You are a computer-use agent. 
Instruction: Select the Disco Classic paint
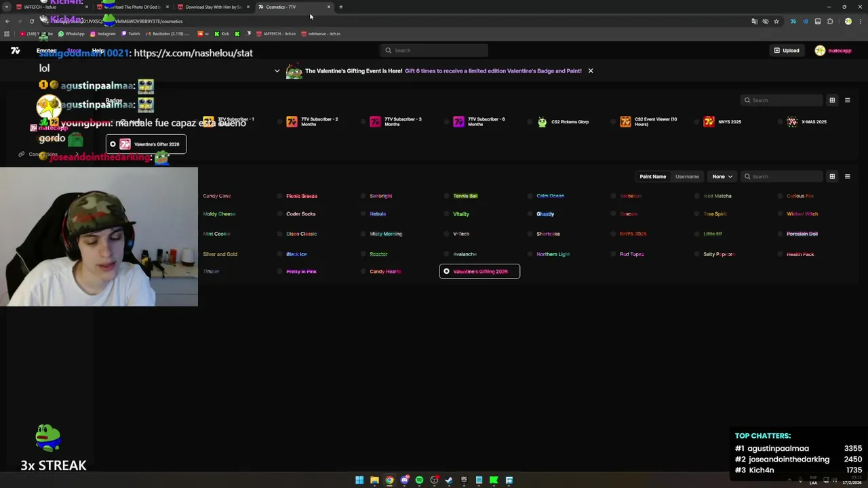coord(301,234)
